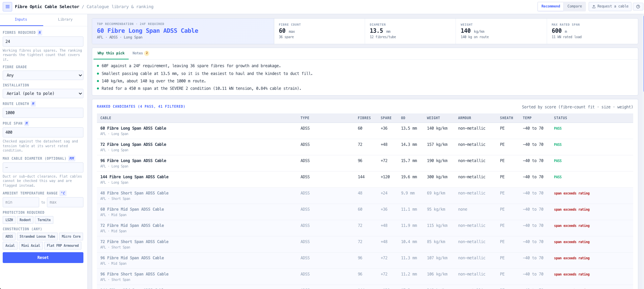644x289 pixels.
Task: Toggle the sidebar hamburger menu icon
Action: 7,7
